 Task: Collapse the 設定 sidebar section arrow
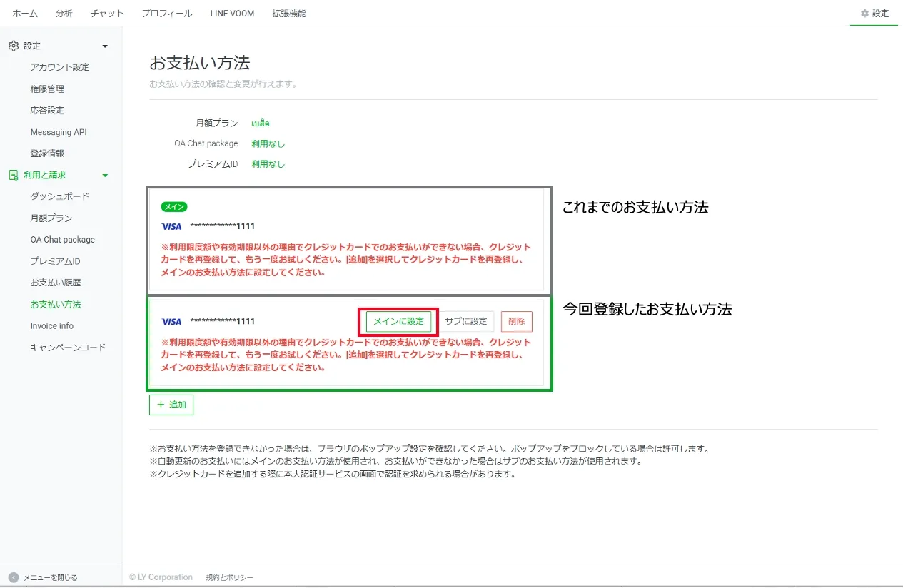pyautogui.click(x=105, y=46)
